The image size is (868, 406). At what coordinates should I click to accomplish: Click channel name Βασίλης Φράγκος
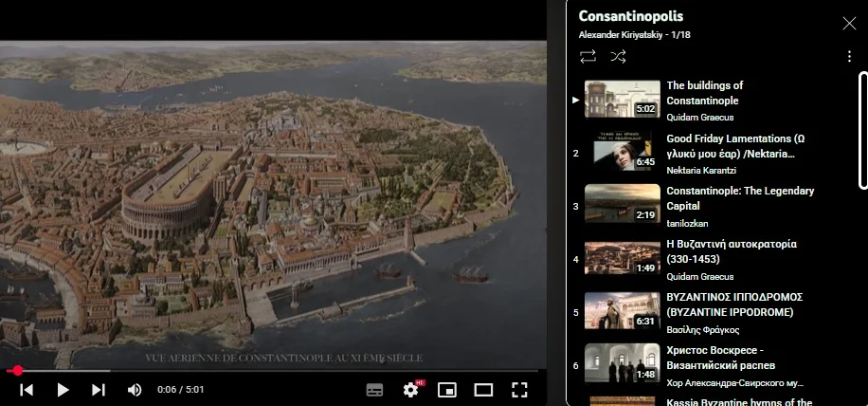click(x=702, y=329)
